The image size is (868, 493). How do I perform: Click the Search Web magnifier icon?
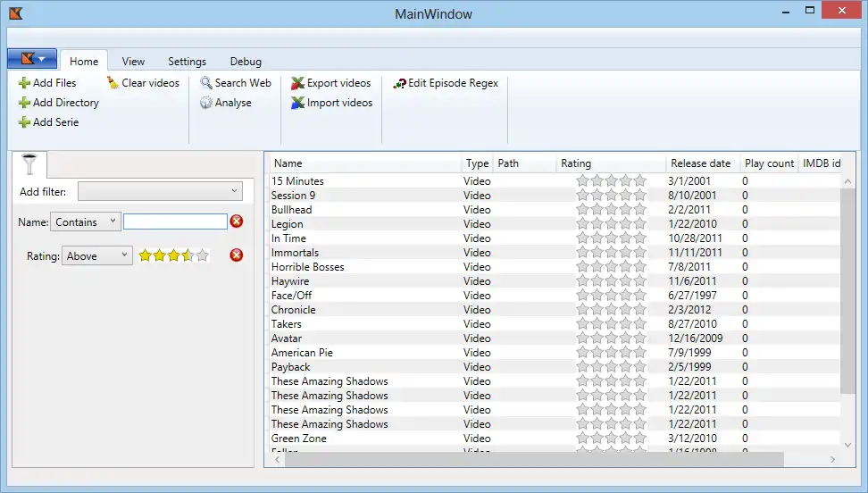click(x=206, y=83)
